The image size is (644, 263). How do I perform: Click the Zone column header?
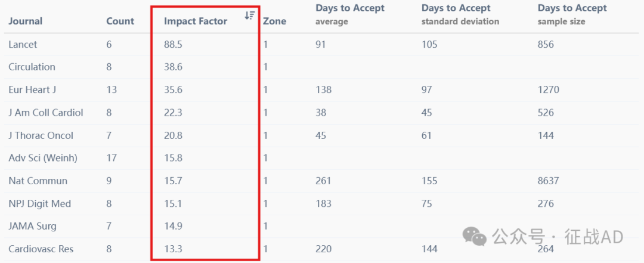[274, 21]
